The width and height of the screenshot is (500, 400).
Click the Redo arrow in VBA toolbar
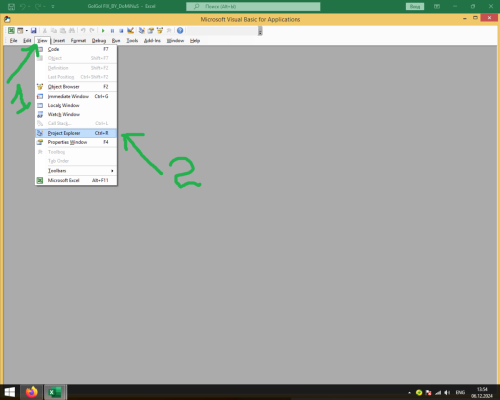[x=92, y=31]
